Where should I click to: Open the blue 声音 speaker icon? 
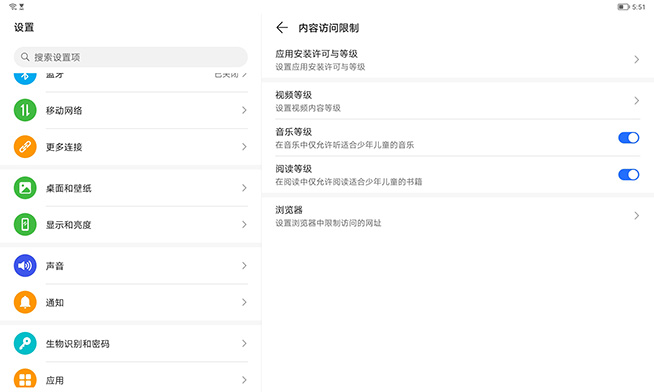[x=25, y=266]
